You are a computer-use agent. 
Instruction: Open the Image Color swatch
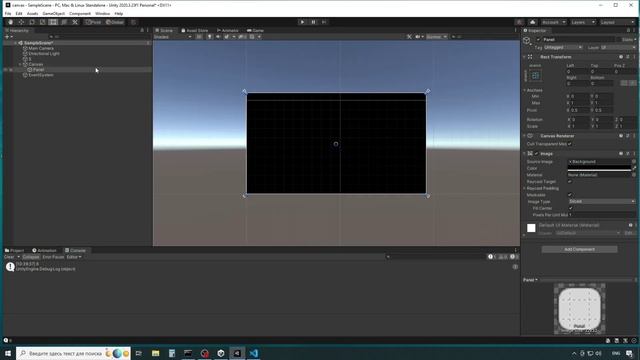click(x=599, y=168)
